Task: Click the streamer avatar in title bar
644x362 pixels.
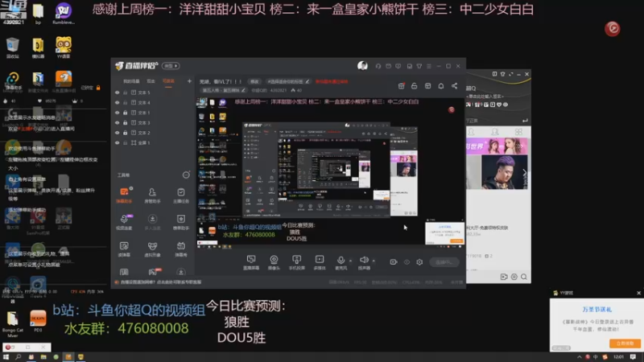Action: 362,66
